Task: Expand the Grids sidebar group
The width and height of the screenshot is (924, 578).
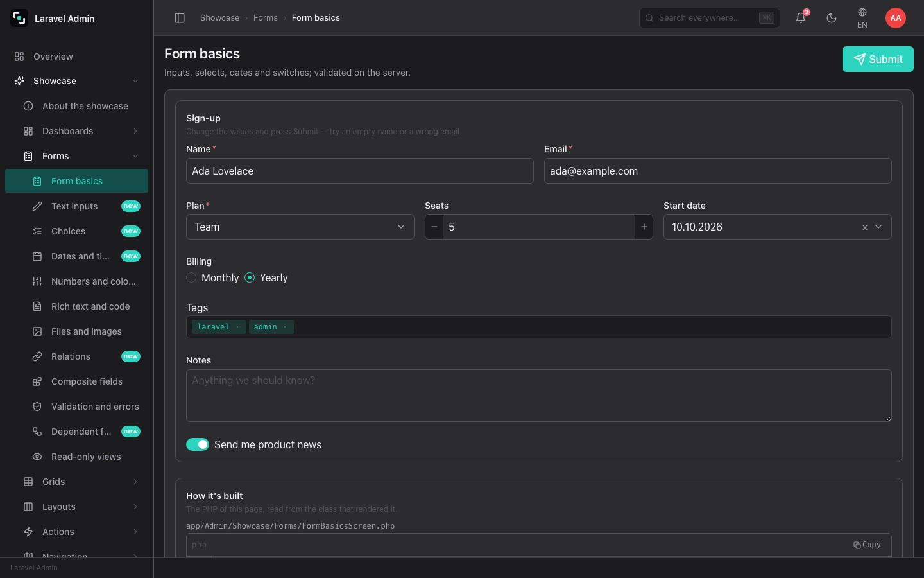Action: 77,482
